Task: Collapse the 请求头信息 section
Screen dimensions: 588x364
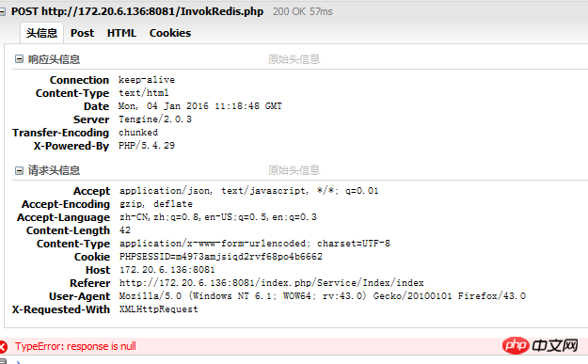Action: (x=19, y=170)
